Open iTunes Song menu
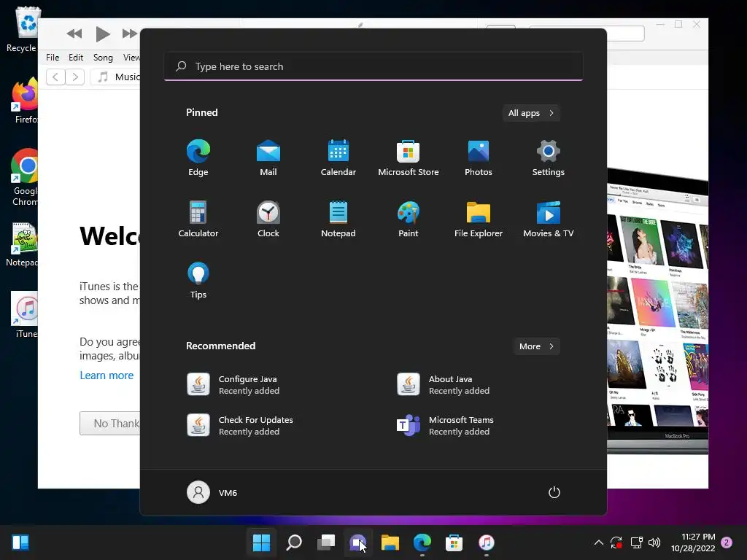Screen dimensions: 747x560 coord(103,58)
